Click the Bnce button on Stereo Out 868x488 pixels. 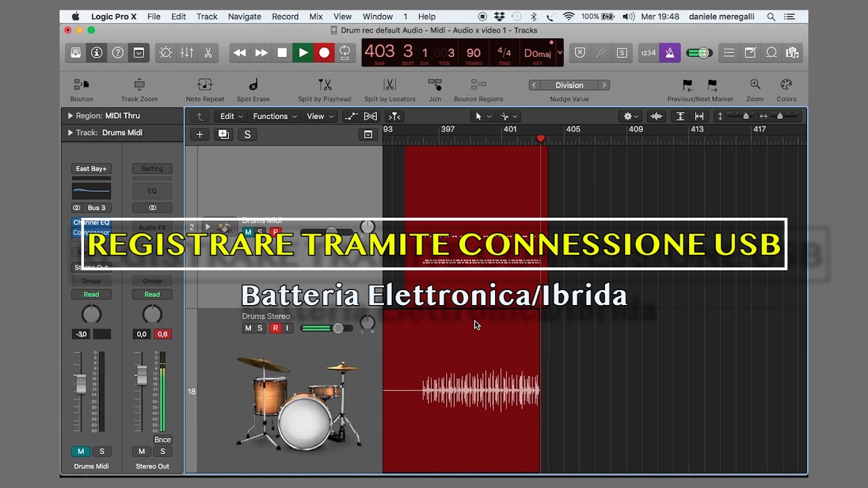tap(162, 439)
